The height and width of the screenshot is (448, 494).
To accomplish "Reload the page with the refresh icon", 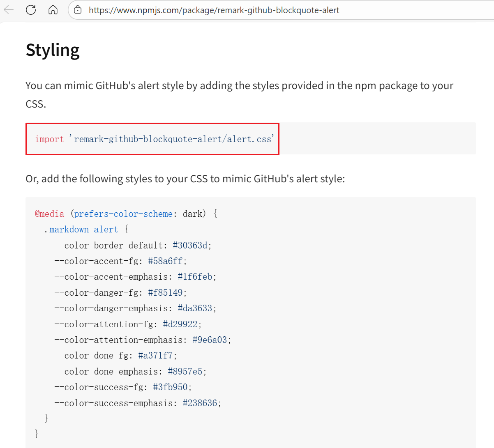I will tap(31, 10).
